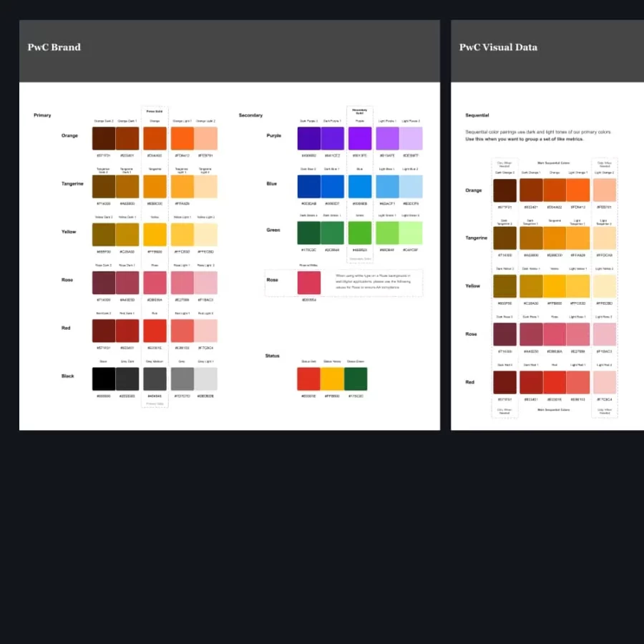Click Orange Dark 2 swatch in PwC Brand

coord(104,138)
